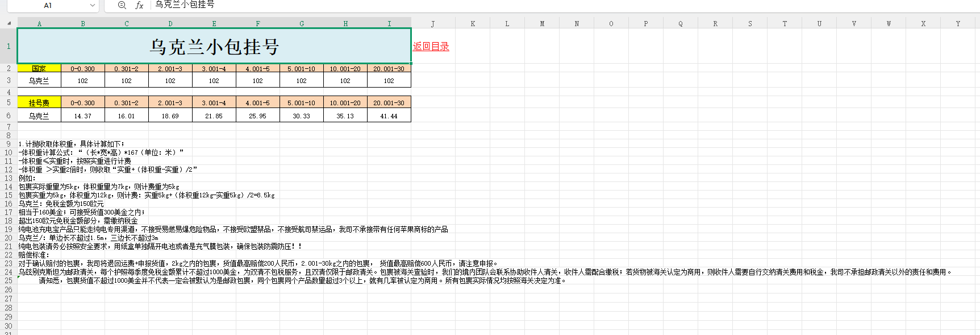Click the 赔偿标准 text in row 22
Viewport: 980px width, 335px height.
(x=35, y=255)
